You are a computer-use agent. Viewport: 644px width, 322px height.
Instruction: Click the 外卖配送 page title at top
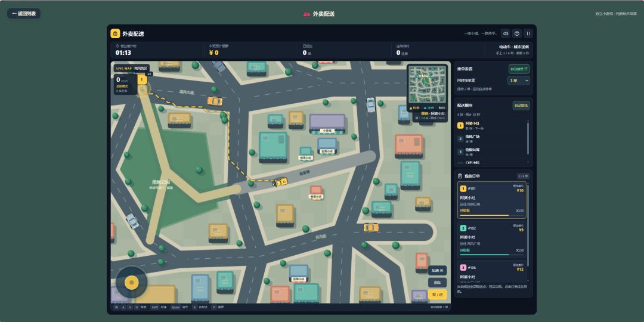(324, 14)
